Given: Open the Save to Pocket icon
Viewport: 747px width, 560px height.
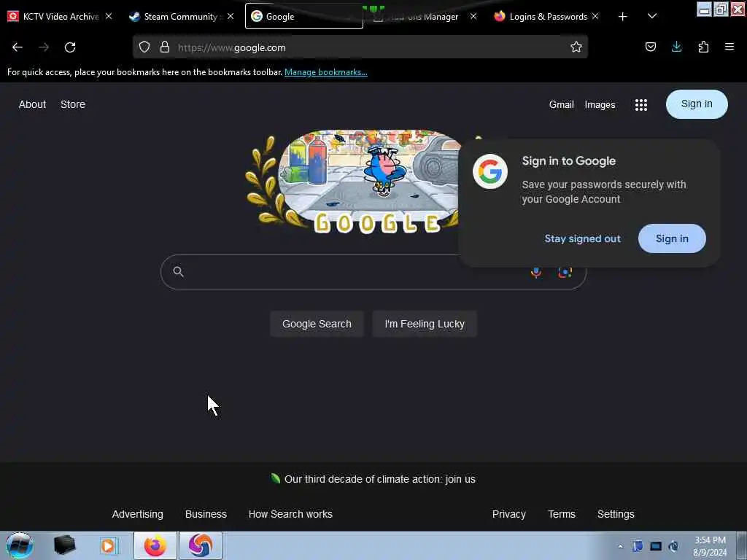Looking at the screenshot, I should [x=650, y=47].
